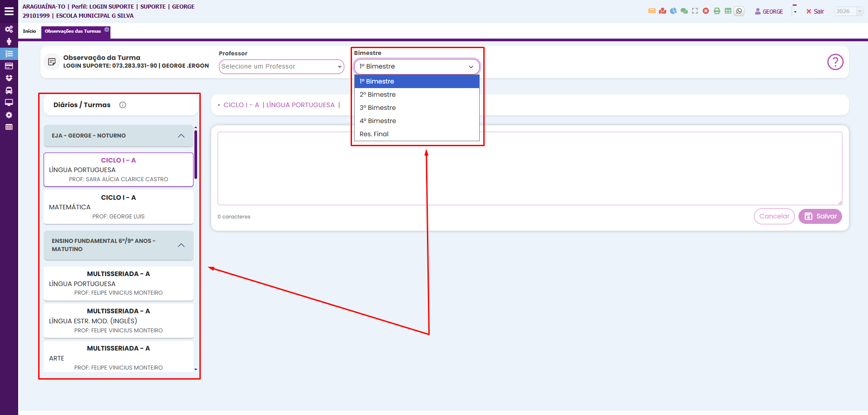868x415 pixels.
Task: Open the help question mark icon
Action: (x=835, y=62)
